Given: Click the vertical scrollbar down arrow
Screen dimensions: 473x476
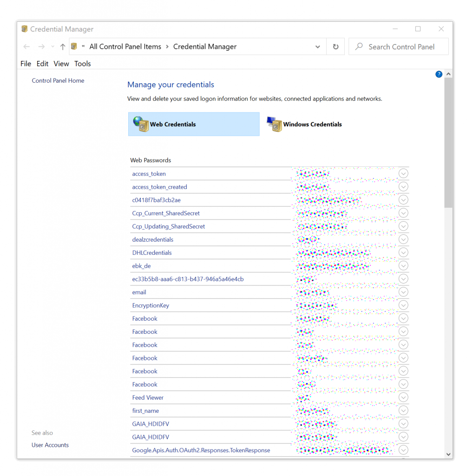Looking at the screenshot, I should coord(448,454).
